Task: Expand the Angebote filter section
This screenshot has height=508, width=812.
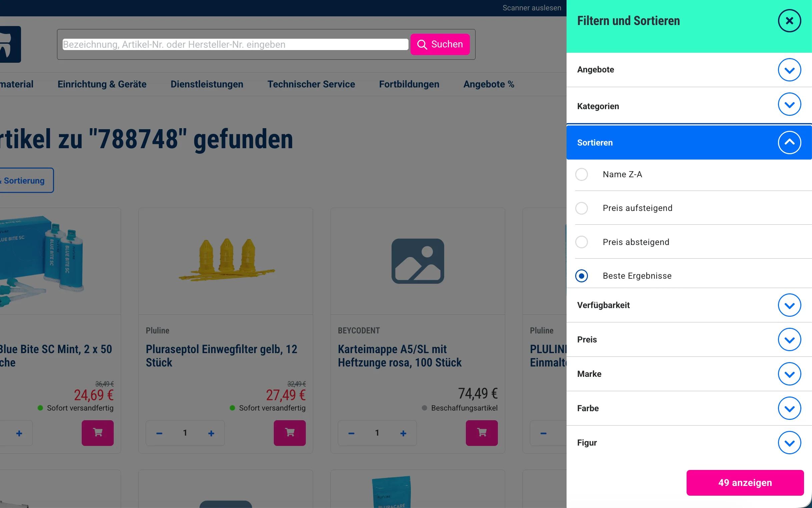Action: (789, 70)
